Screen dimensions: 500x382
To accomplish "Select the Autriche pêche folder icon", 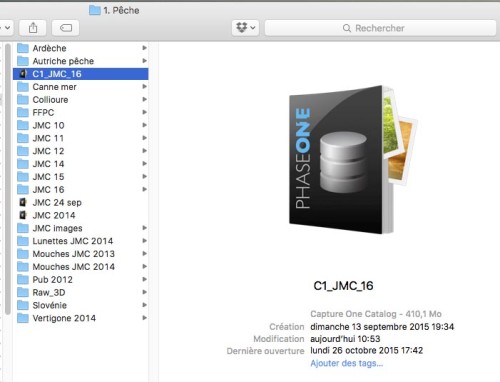I will 23,61.
